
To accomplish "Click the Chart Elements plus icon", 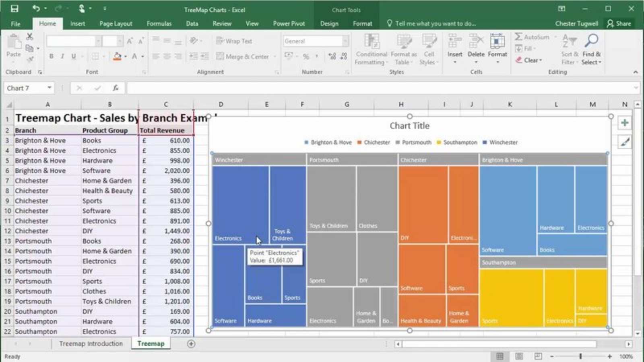I will 624,123.
